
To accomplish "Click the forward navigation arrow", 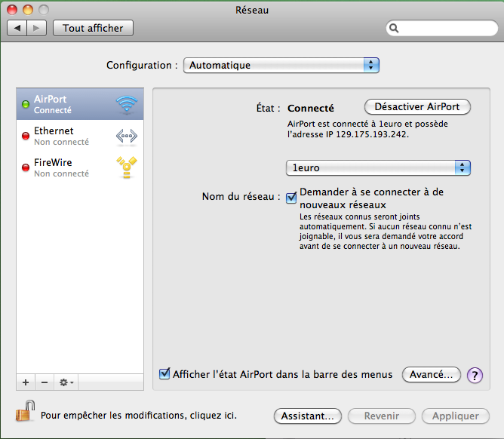I will tap(37, 28).
